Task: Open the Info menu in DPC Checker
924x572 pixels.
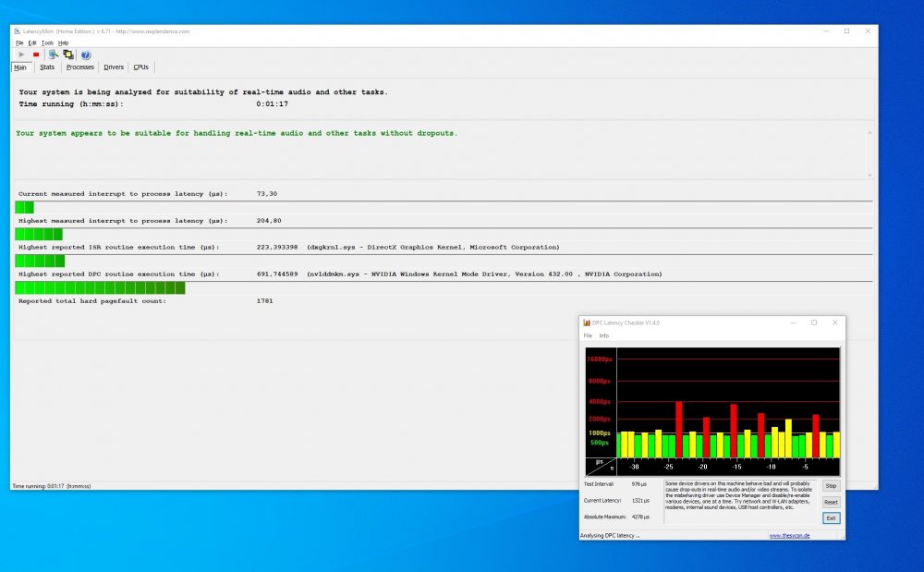Action: [604, 335]
